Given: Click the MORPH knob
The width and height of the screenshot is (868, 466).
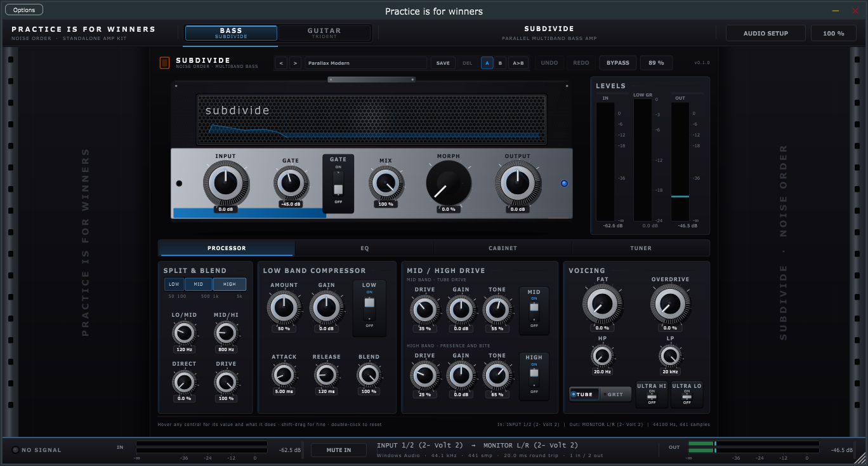Looking at the screenshot, I should pyautogui.click(x=449, y=183).
